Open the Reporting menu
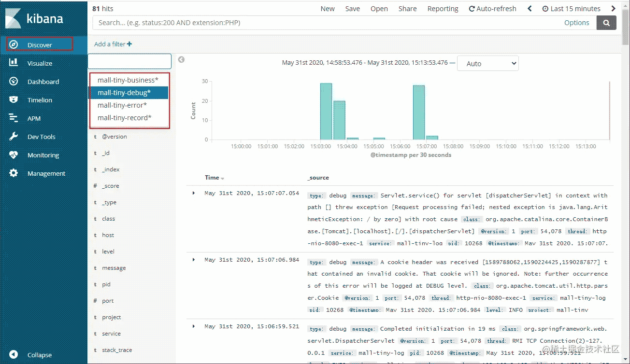 (x=443, y=9)
